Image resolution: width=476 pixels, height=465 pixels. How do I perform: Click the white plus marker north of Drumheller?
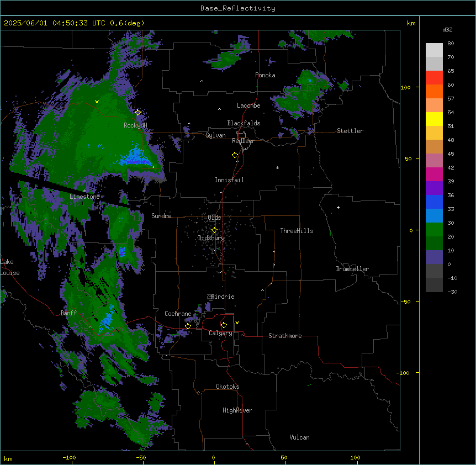pos(338,207)
